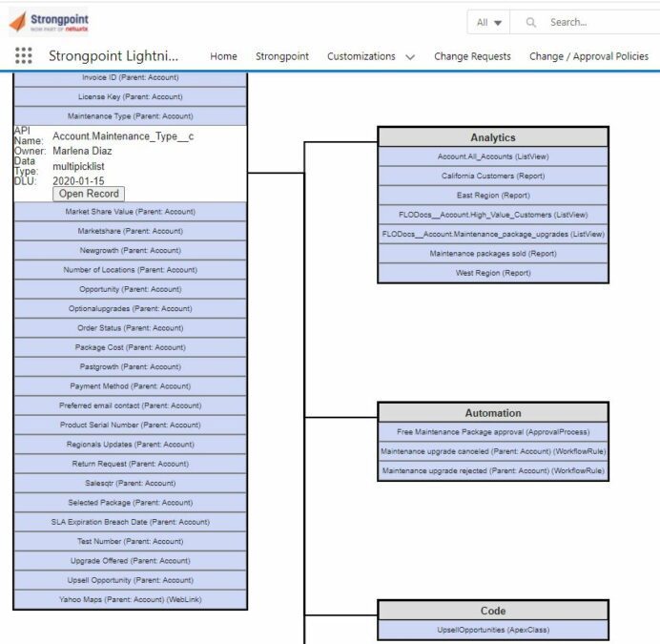
Task: Select Upgrade Offered (Parent: Account) row
Action: point(131,560)
